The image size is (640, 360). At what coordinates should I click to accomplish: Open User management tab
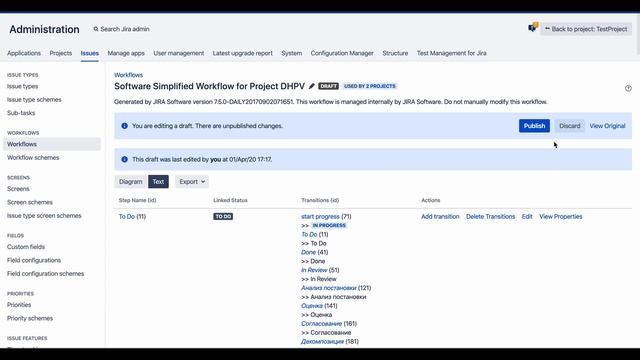(x=178, y=53)
